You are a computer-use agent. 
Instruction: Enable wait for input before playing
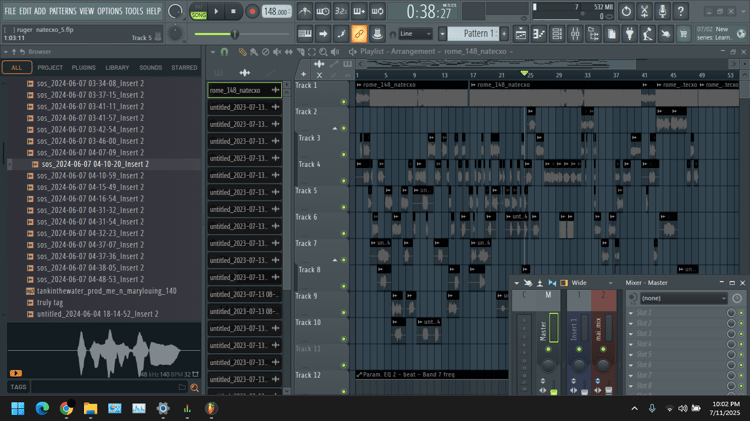323,11
